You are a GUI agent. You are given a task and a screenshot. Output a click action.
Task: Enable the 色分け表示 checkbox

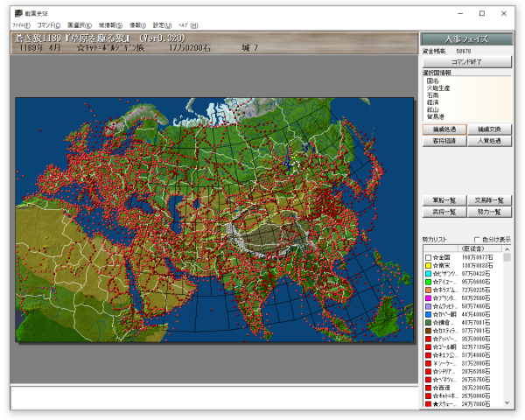click(478, 240)
